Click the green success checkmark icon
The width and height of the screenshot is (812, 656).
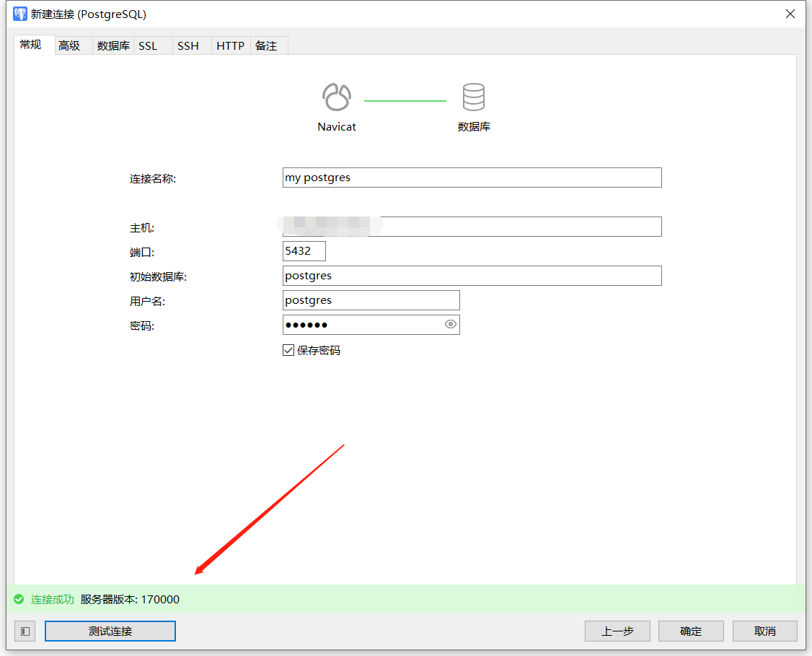point(19,600)
